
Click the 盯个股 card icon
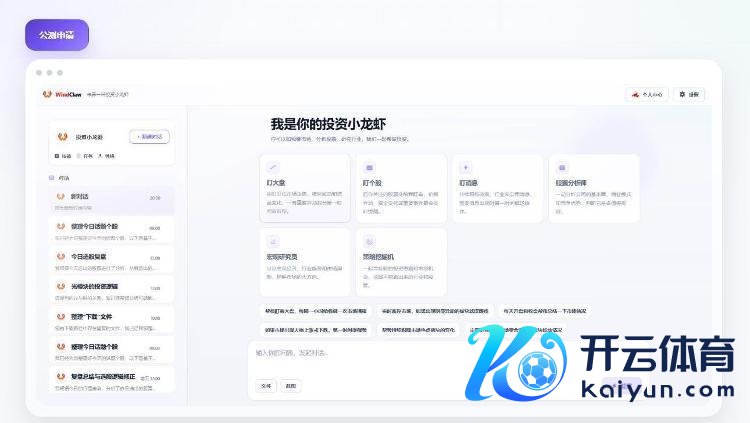[x=370, y=167]
